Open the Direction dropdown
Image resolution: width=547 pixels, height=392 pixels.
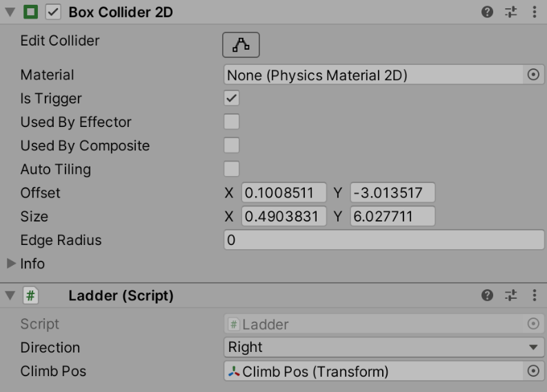pyautogui.click(x=384, y=348)
